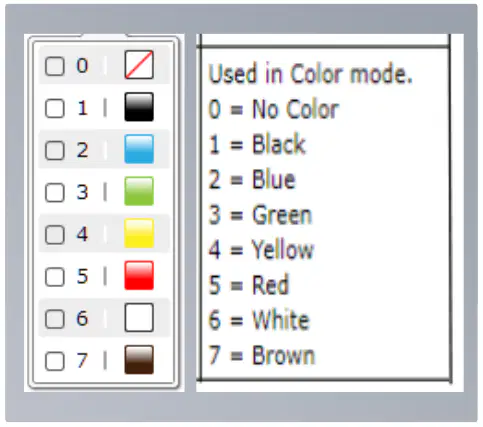Choose the blue color swatch
This screenshot has width=483, height=427.
click(139, 149)
